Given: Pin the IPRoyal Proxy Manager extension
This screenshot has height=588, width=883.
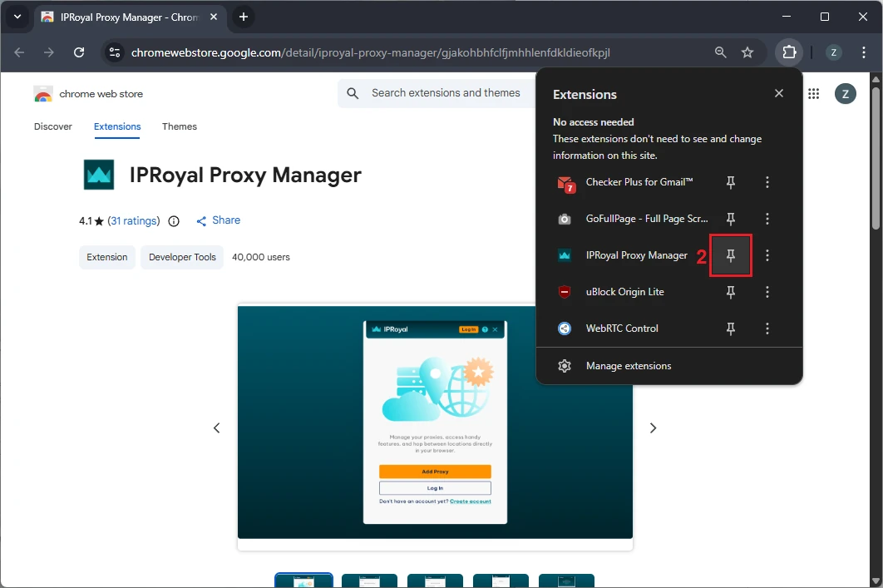Looking at the screenshot, I should 731,255.
